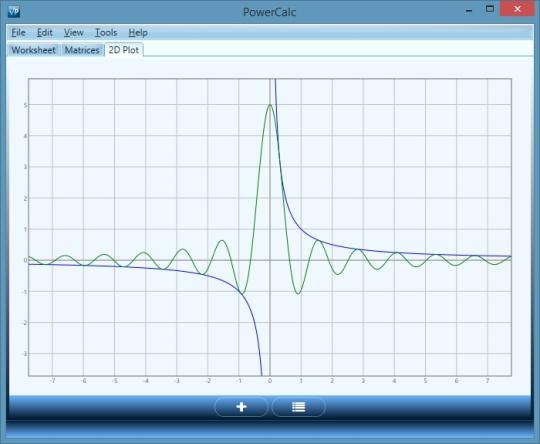The height and width of the screenshot is (444, 540).
Task: Open the Edit menu
Action: click(x=45, y=33)
